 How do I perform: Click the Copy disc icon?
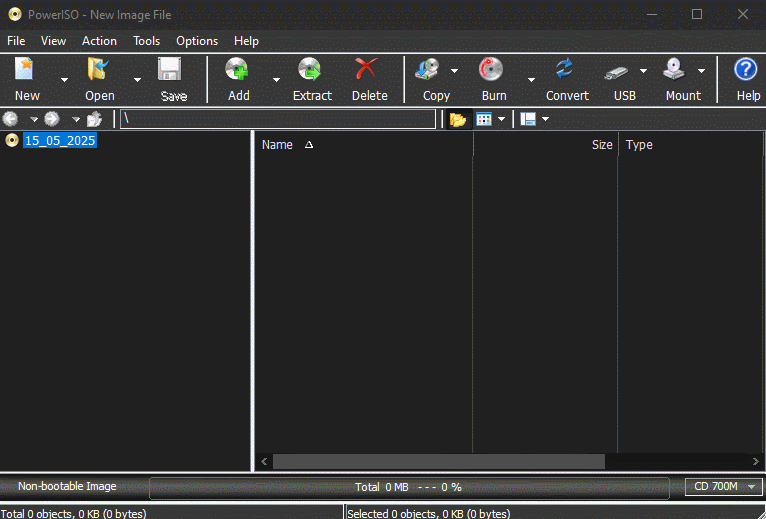(x=427, y=69)
